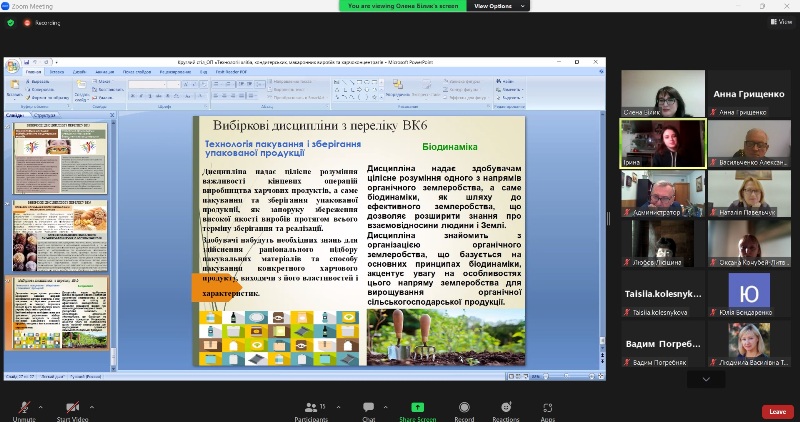The height and width of the screenshot is (422, 800).
Task: Click the green Share Screen icon
Action: [417, 408]
